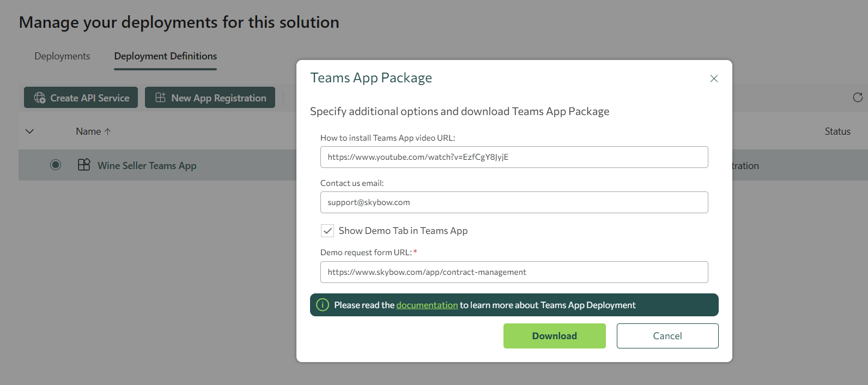The image size is (868, 385).
Task: Switch to the Deployments tab
Action: click(x=62, y=56)
